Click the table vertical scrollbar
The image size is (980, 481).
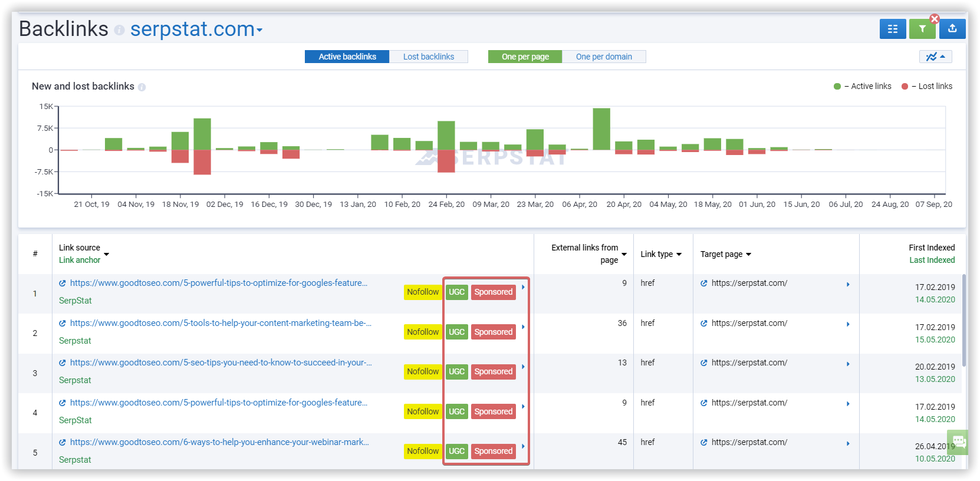964,321
